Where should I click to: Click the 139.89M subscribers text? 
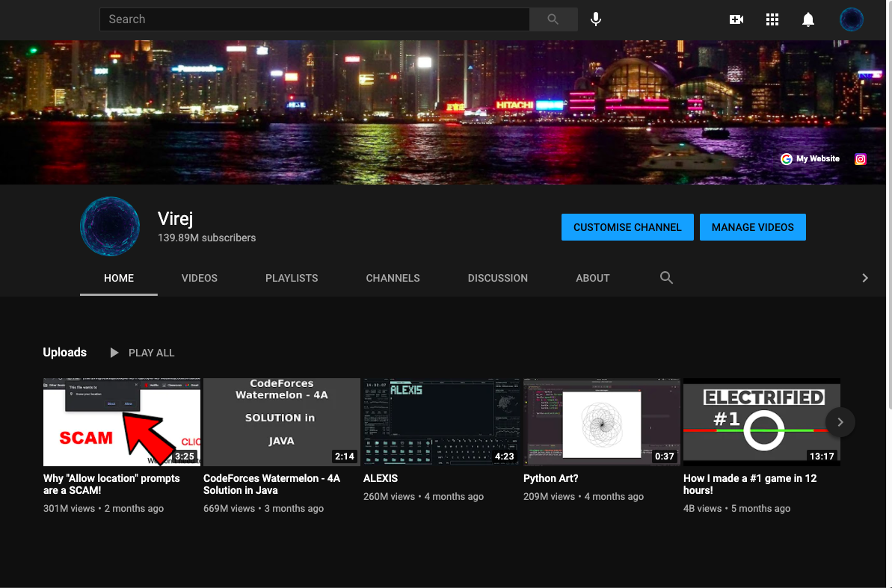tap(206, 238)
